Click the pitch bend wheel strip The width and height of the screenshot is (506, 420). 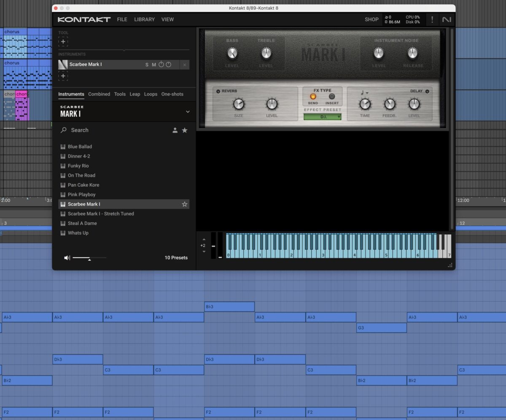213,245
